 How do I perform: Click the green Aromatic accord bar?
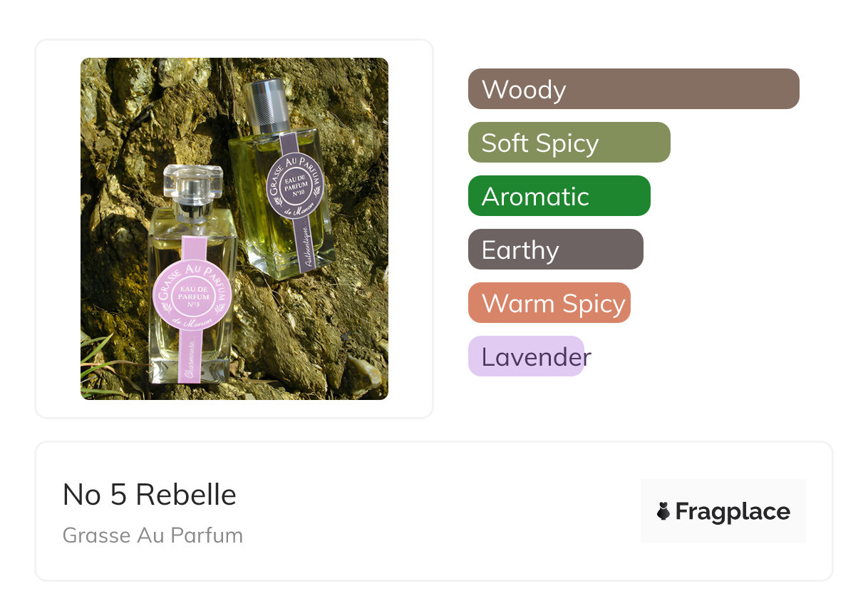[x=559, y=196]
